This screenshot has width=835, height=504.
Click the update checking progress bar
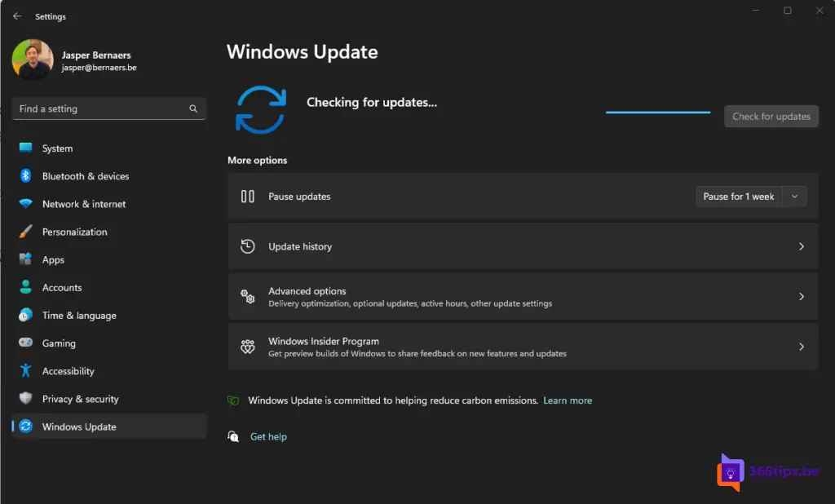[x=658, y=112]
